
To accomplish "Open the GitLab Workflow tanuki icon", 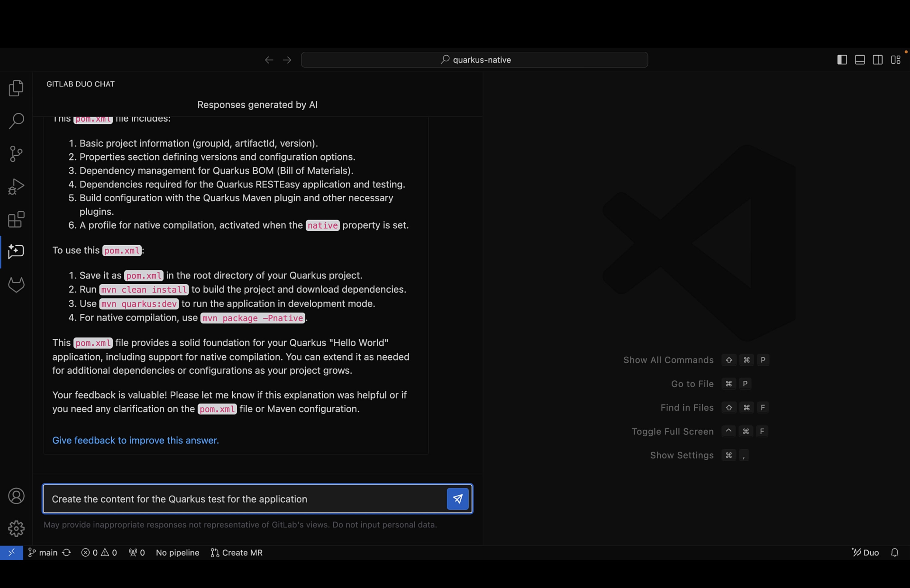I will (x=16, y=285).
